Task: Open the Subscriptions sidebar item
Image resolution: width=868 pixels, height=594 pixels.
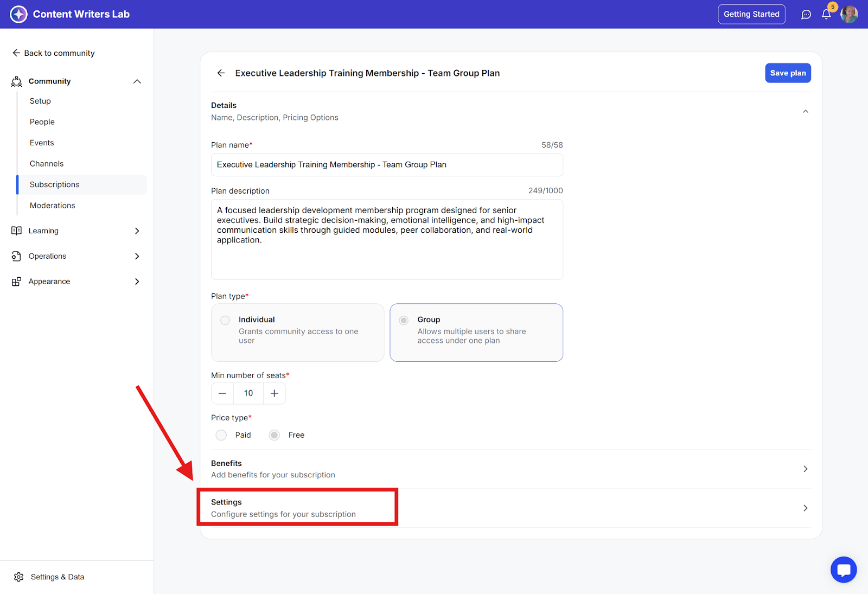Action: click(x=55, y=184)
